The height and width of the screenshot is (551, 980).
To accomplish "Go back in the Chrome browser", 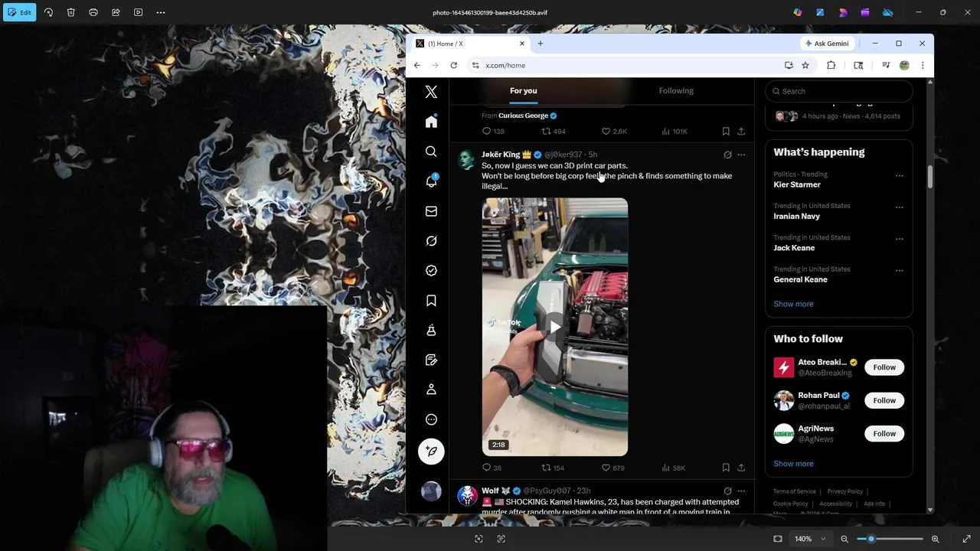I will 416,65.
